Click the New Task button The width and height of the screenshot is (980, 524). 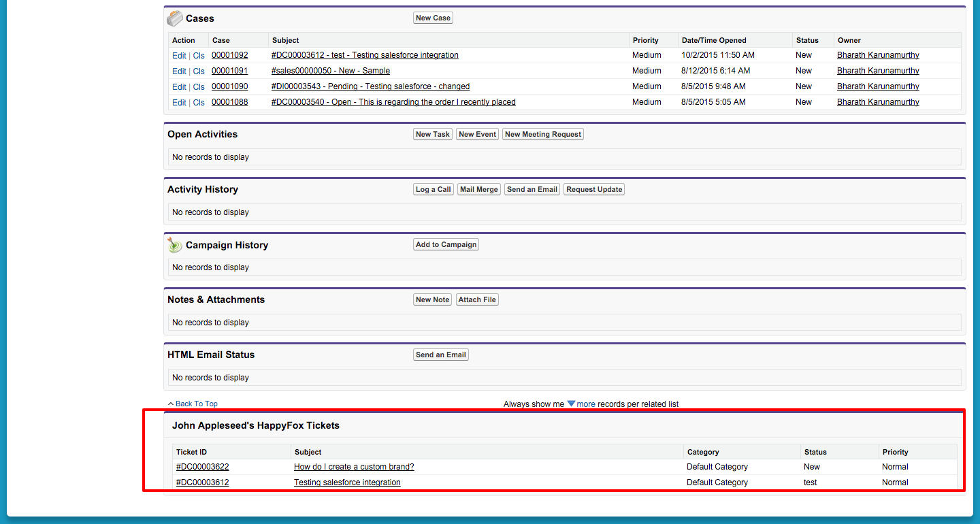[433, 134]
